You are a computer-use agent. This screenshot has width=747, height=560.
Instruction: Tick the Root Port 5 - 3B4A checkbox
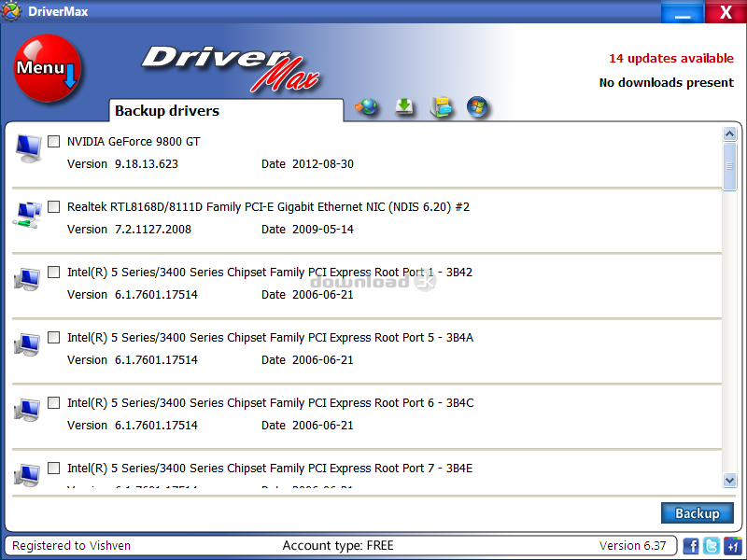point(54,337)
